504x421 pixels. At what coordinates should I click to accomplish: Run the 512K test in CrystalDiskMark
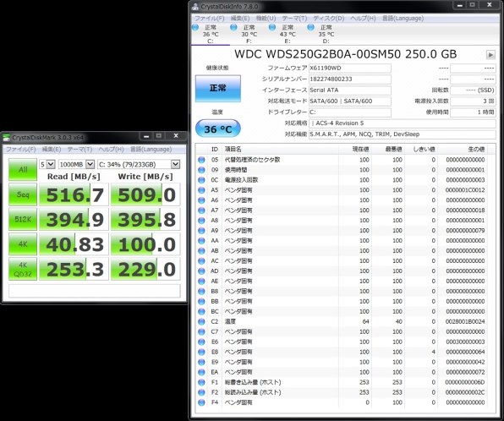pyautogui.click(x=23, y=219)
